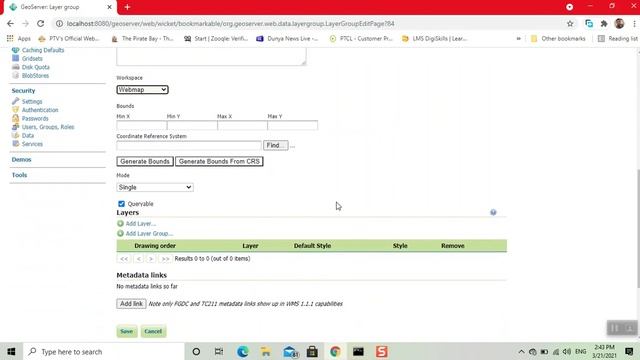Open Security Data page

(x=28, y=136)
